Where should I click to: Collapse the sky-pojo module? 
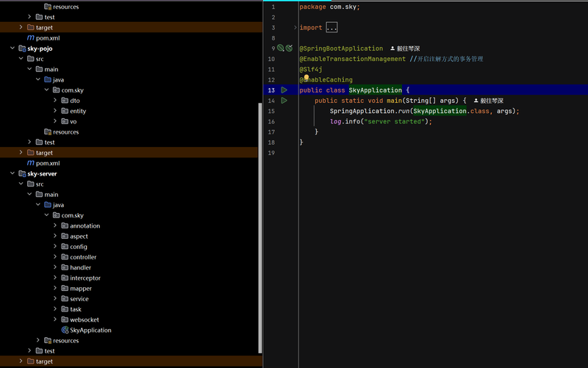pyautogui.click(x=12, y=48)
